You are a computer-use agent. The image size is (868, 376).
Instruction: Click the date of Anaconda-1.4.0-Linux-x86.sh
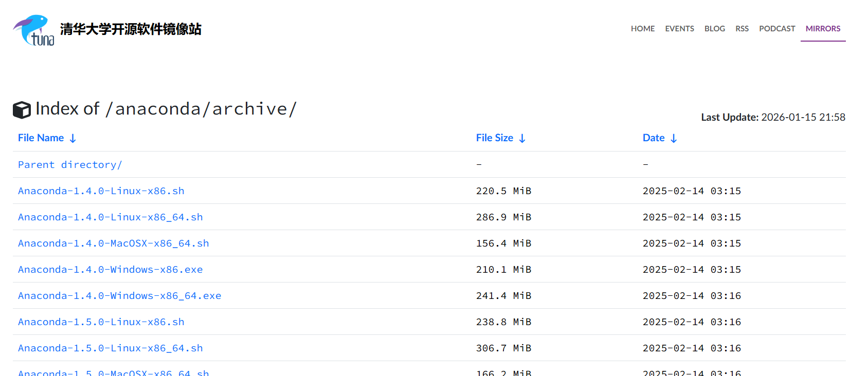tap(692, 191)
